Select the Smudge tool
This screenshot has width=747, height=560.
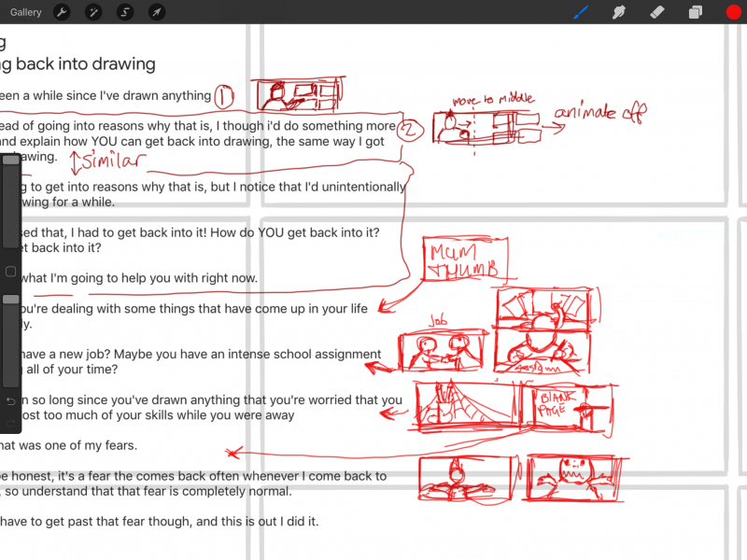618,12
